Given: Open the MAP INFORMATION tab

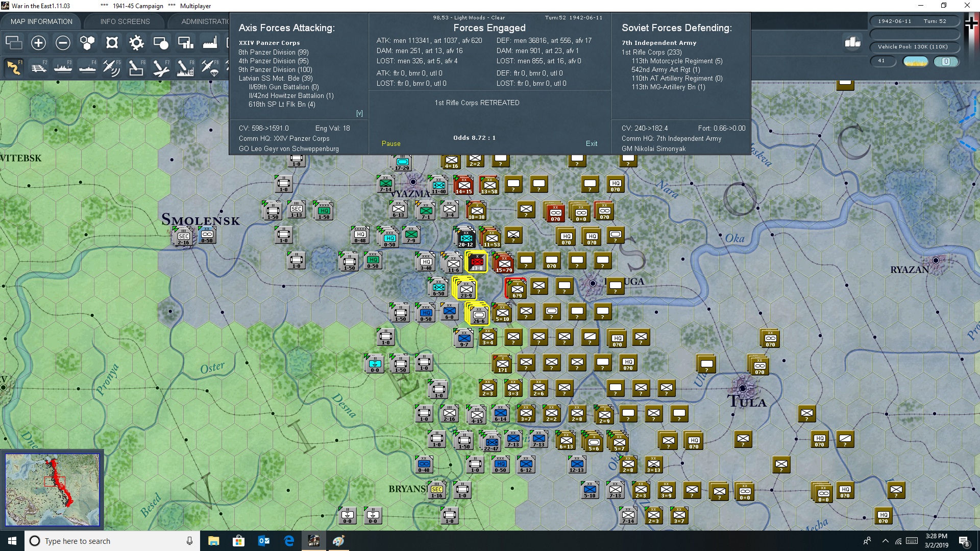Looking at the screenshot, I should click(x=41, y=21).
